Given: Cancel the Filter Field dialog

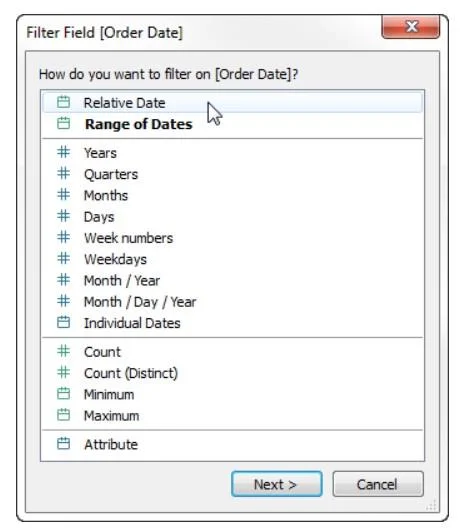Looking at the screenshot, I should 378,484.
